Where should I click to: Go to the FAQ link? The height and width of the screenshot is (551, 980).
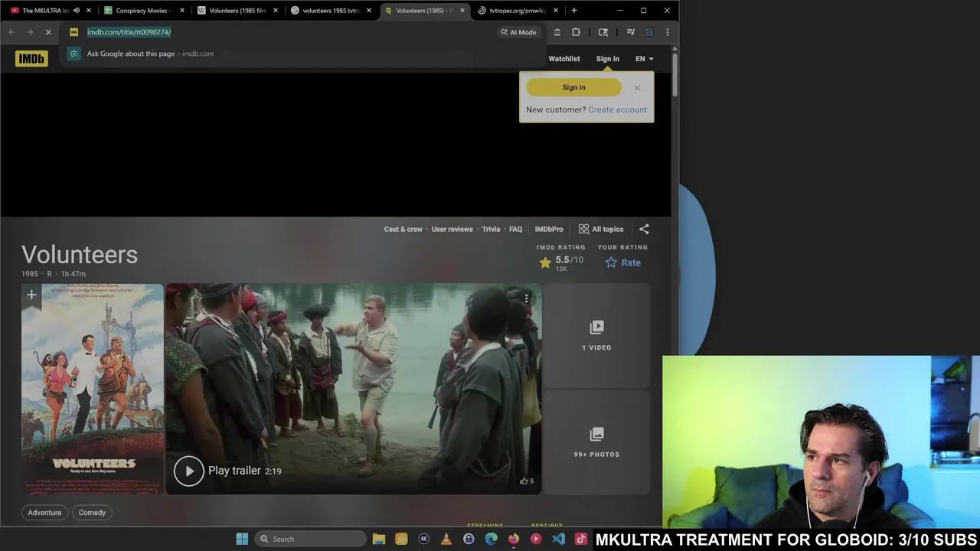tap(515, 229)
